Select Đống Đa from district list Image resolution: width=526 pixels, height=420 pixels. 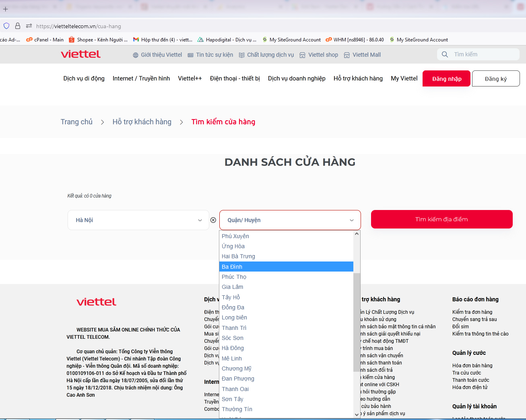pyautogui.click(x=286, y=307)
